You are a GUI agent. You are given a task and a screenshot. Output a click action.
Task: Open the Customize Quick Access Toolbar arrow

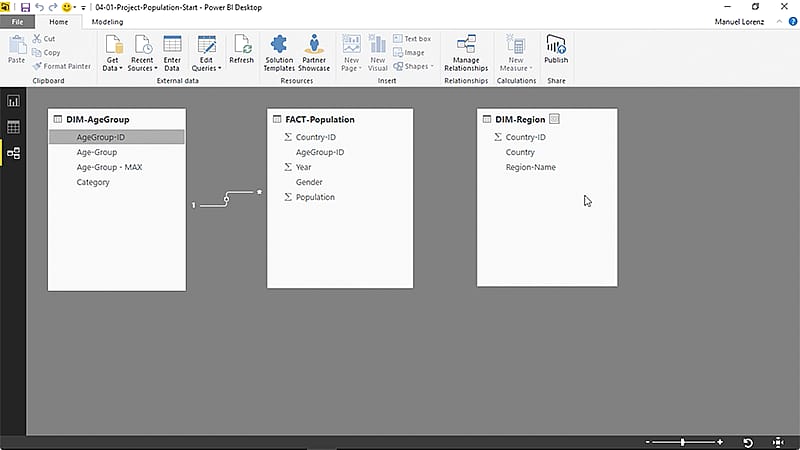click(x=83, y=8)
